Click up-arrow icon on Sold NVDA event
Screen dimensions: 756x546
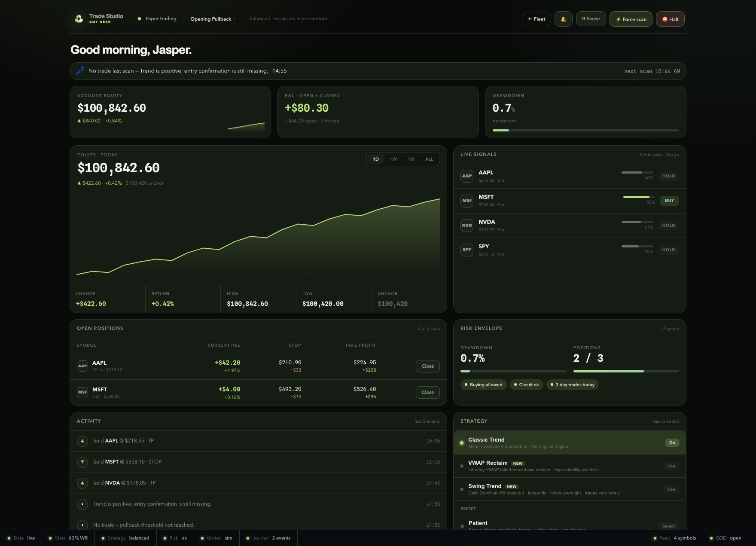[82, 483]
